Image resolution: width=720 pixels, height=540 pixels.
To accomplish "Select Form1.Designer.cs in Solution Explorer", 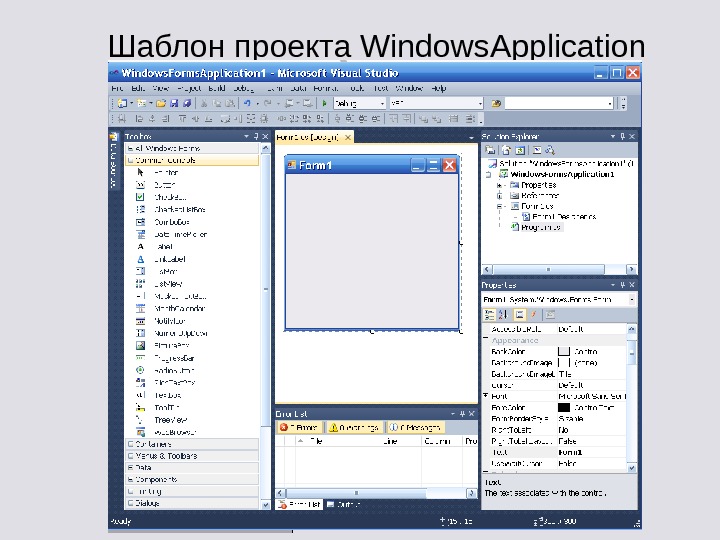I will pos(564,217).
